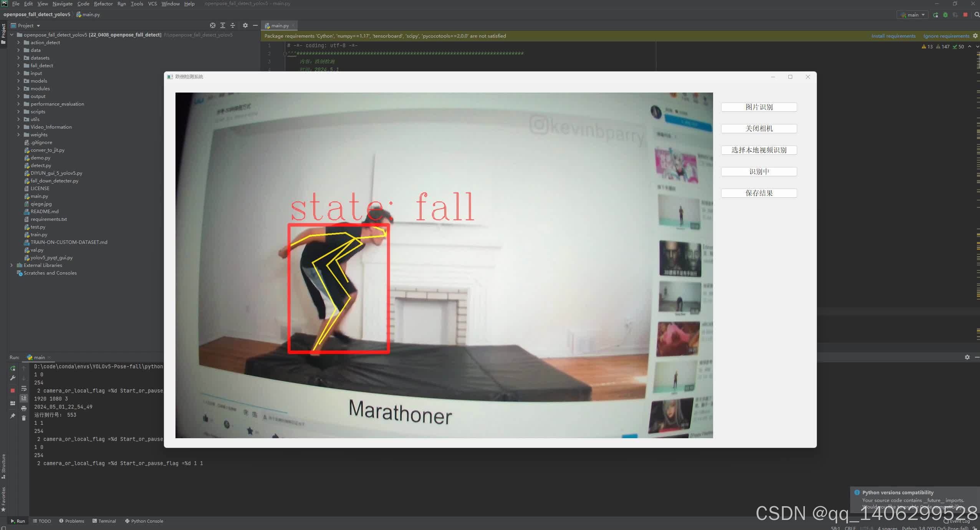Open the Problems tool tab
This screenshot has width=980, height=530.
72,521
